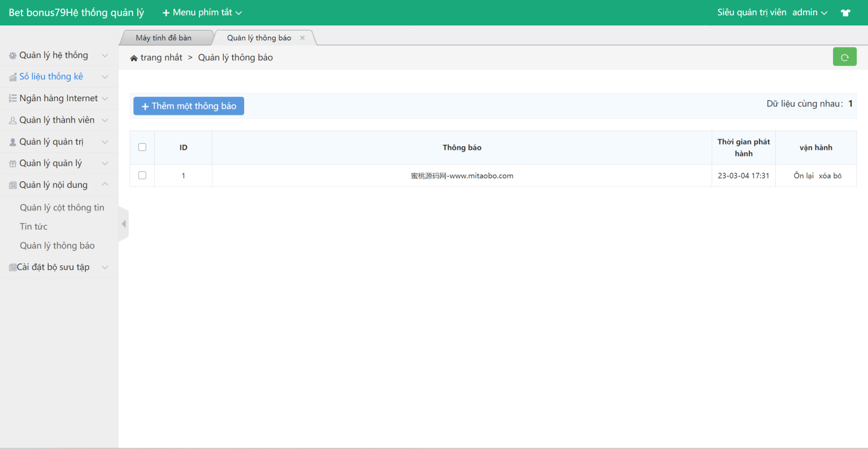Click the green refresh icon button

[844, 57]
